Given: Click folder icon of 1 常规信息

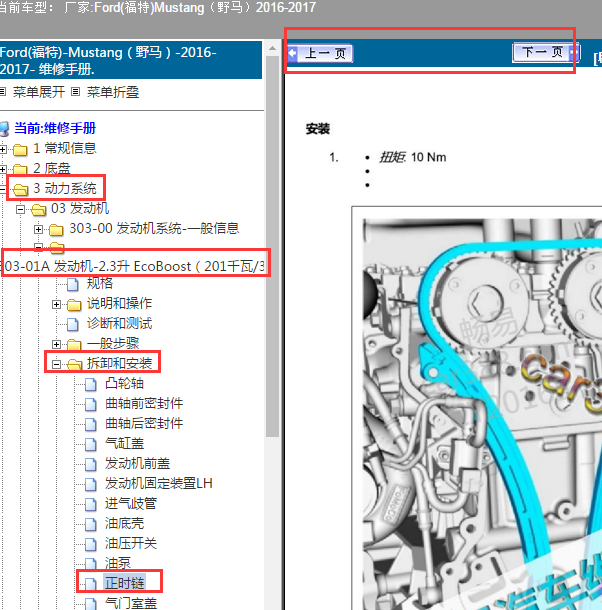Looking at the screenshot, I should (x=20, y=149).
